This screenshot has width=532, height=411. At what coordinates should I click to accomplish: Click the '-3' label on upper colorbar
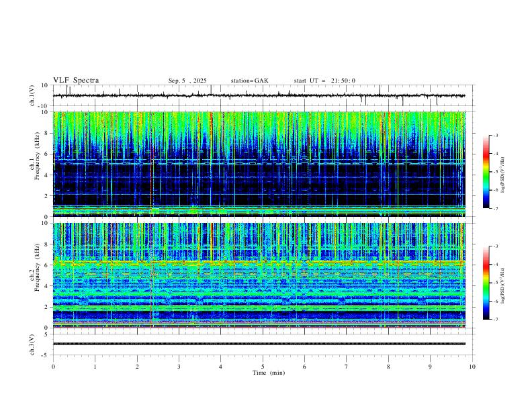tap(495, 135)
